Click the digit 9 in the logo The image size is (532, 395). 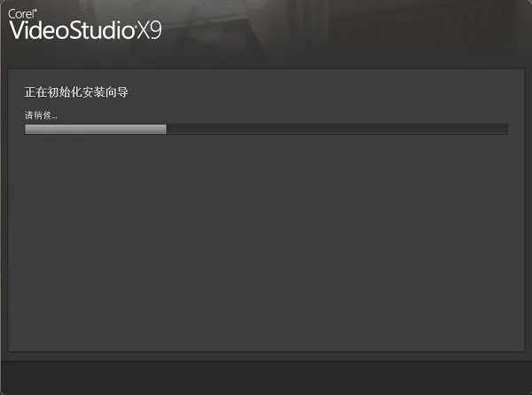156,31
